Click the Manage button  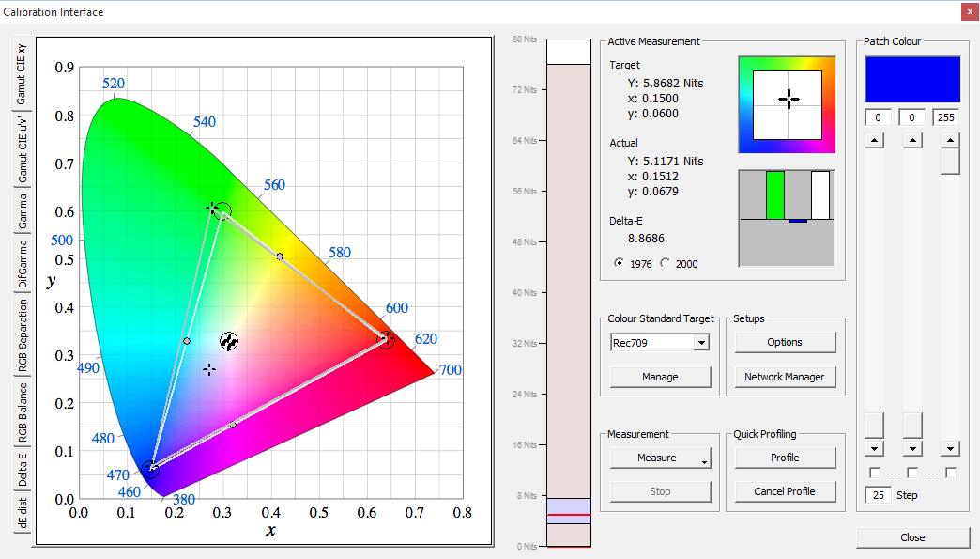point(660,377)
